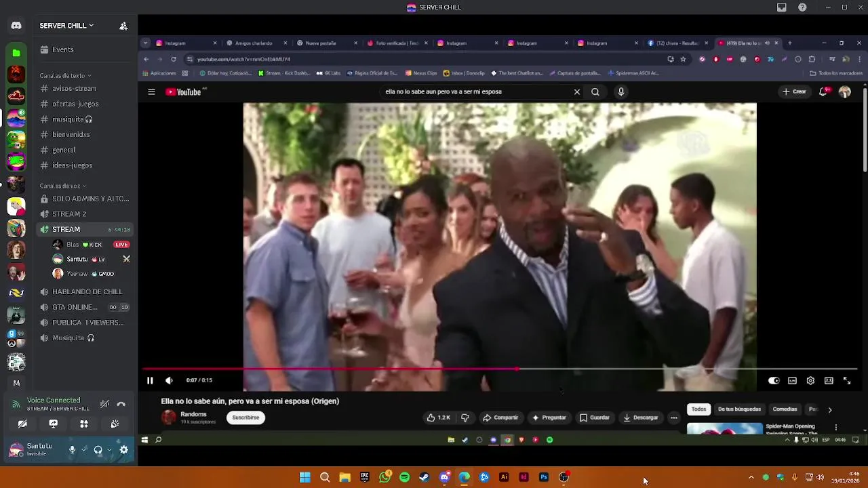Screen dimensions: 868x488
Task: Open YouTube hamburger guide menu
Action: pyautogui.click(x=151, y=92)
